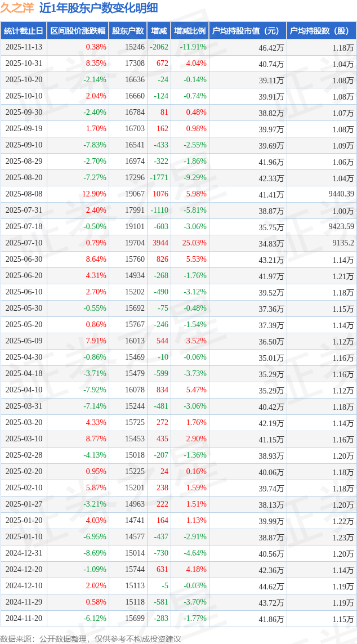Click the 户均持股市值（元） header

247,31
